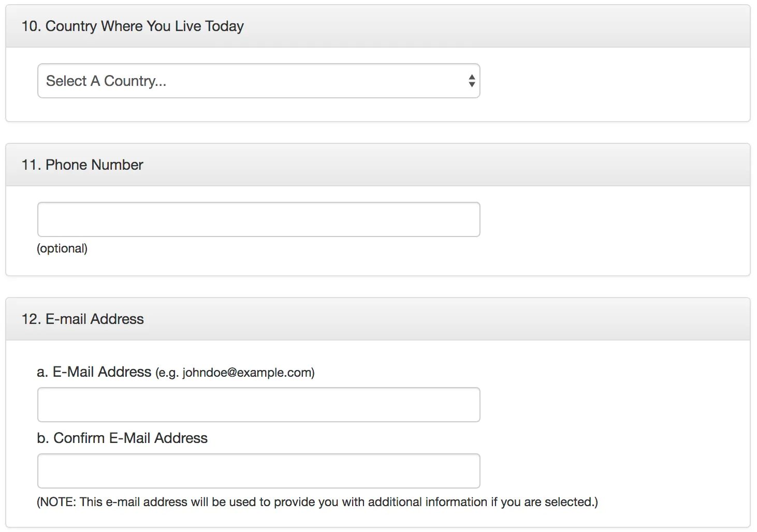Click the 'Country Where You Live Today' heading
This screenshot has height=532, width=757.
144,26
